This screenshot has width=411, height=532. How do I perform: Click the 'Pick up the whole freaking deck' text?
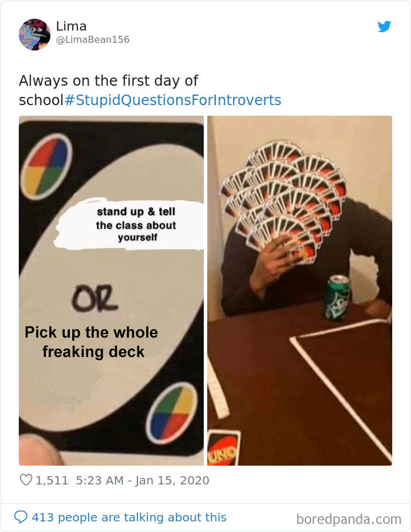92,342
